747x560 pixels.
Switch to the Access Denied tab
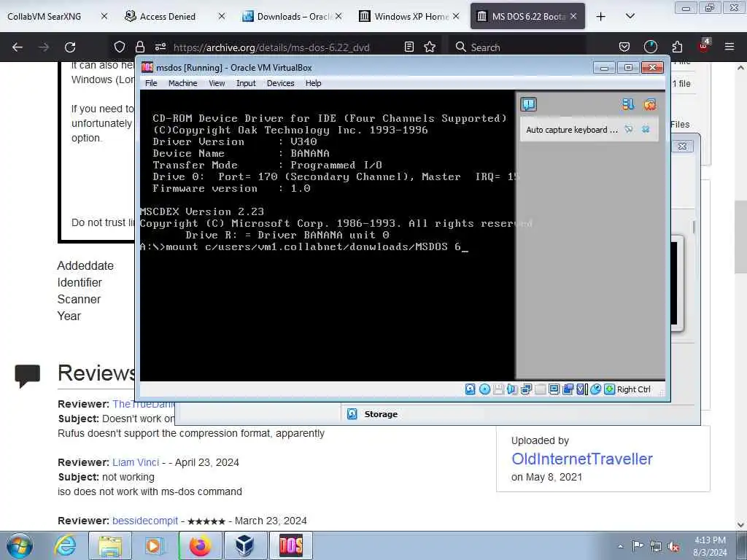click(168, 17)
